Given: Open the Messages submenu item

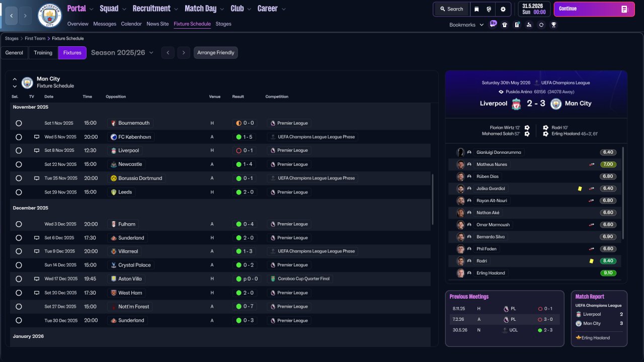Looking at the screenshot, I should 105,24.
